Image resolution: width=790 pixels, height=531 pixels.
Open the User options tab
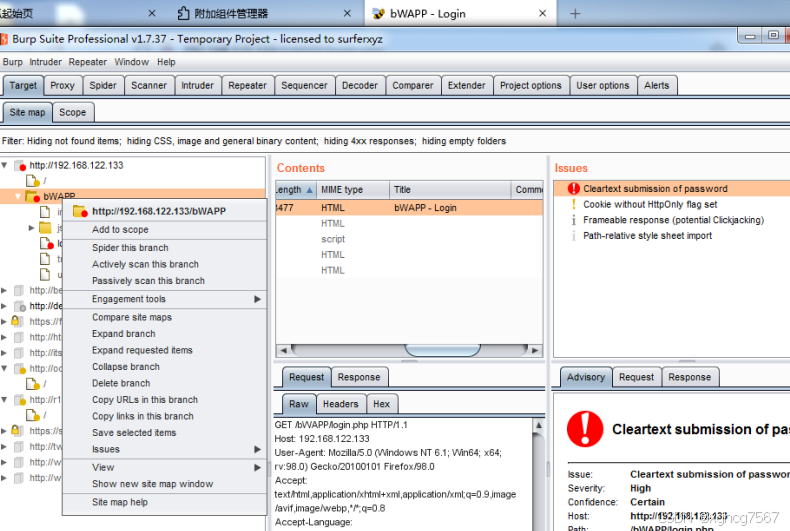pyautogui.click(x=603, y=86)
